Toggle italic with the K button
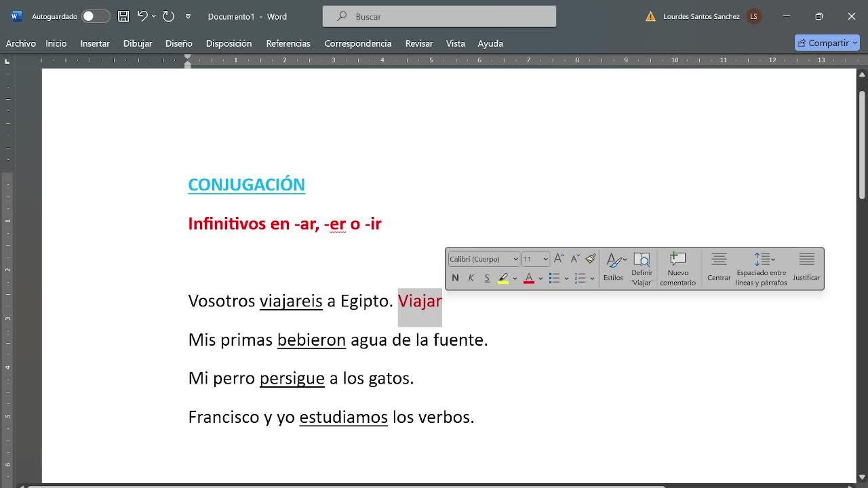This screenshot has height=488, width=868. [x=471, y=278]
